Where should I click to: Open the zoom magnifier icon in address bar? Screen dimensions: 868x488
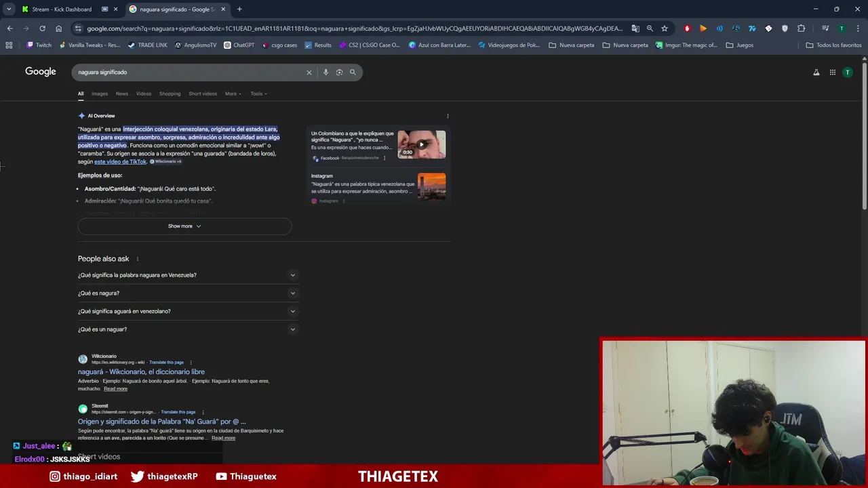(x=650, y=28)
